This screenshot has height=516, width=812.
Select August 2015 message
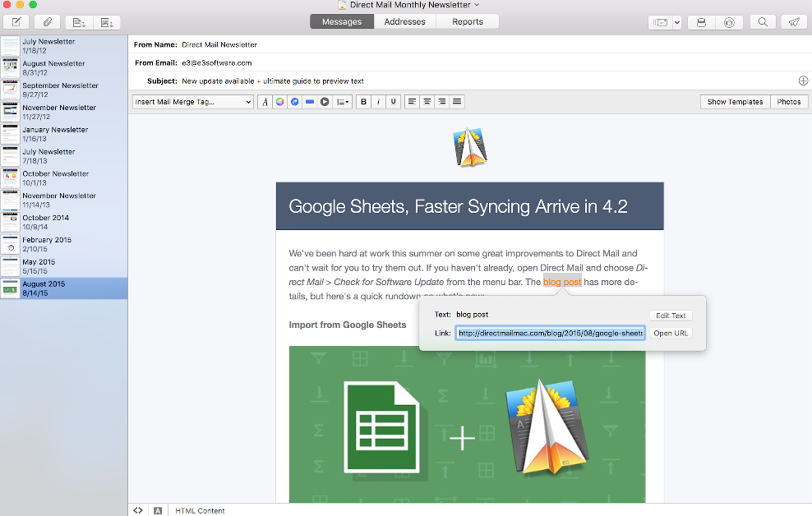[64, 288]
